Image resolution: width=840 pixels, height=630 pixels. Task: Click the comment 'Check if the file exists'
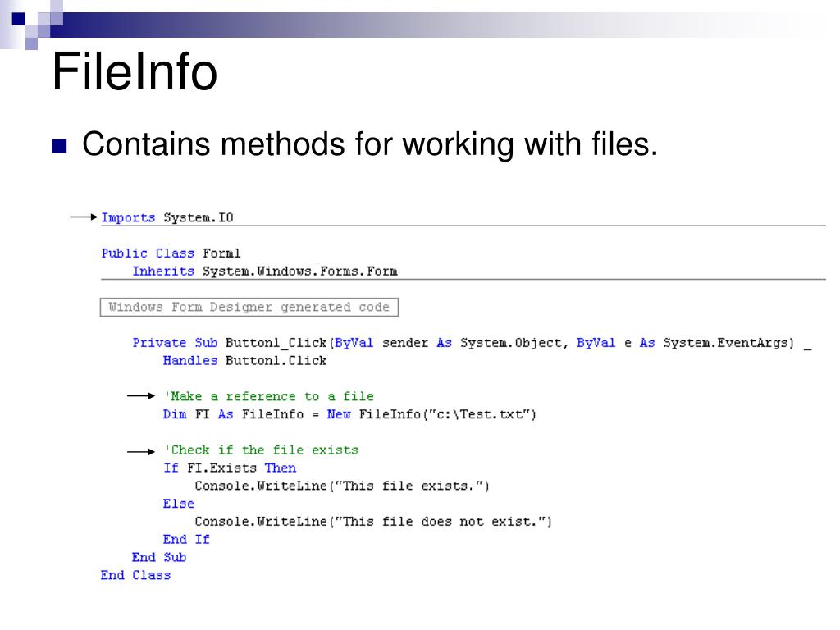261,450
